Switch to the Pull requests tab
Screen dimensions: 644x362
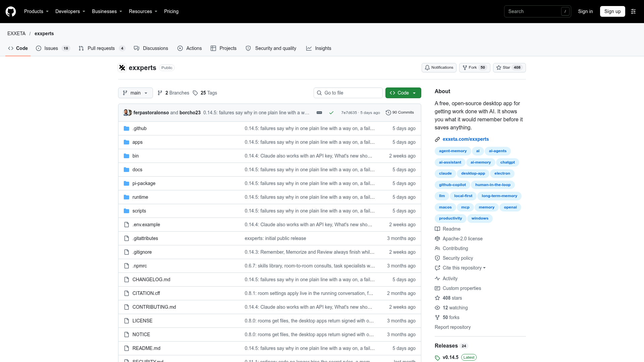(102, 48)
